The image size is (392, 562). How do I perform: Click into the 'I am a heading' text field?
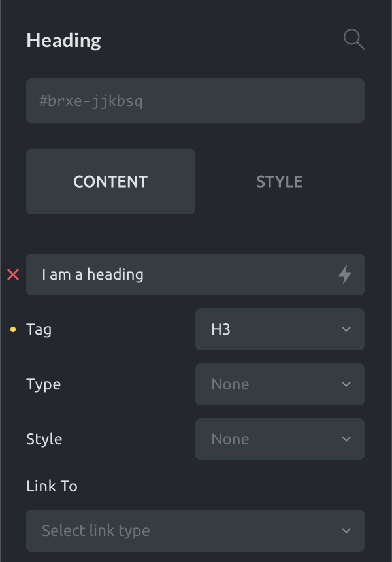(195, 274)
